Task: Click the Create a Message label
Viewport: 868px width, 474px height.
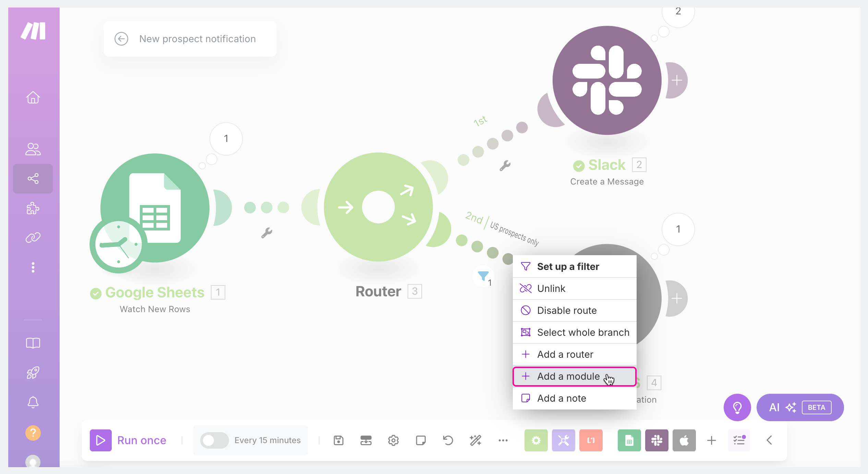Action: pos(607,181)
